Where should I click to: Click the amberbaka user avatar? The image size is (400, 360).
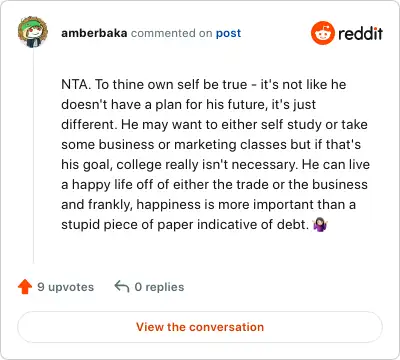pos(33,32)
